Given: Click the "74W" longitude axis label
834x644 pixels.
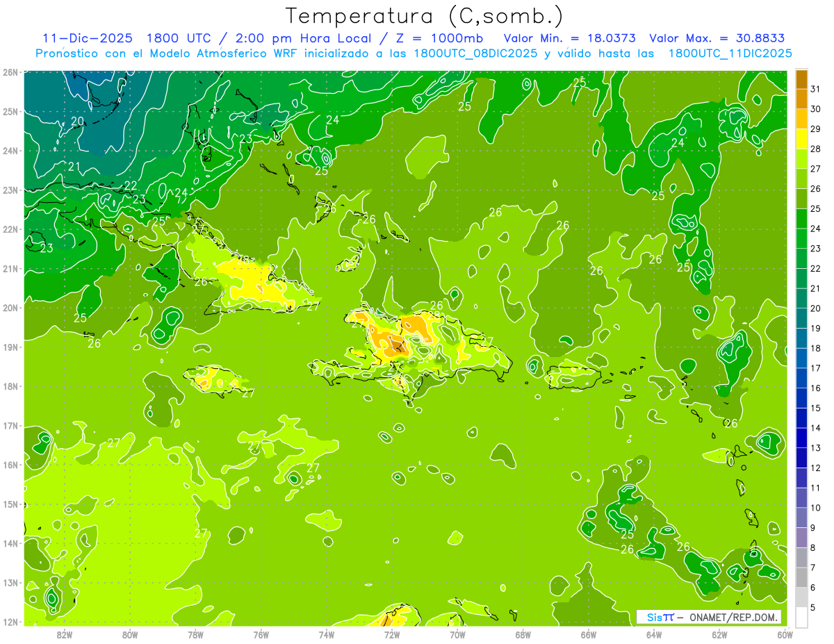Looking at the screenshot, I should (327, 634).
